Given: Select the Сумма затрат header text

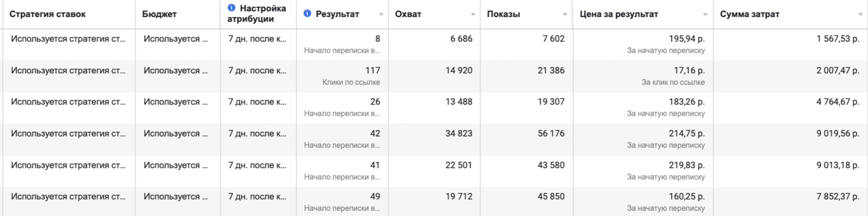Looking at the screenshot, I should (x=750, y=14).
